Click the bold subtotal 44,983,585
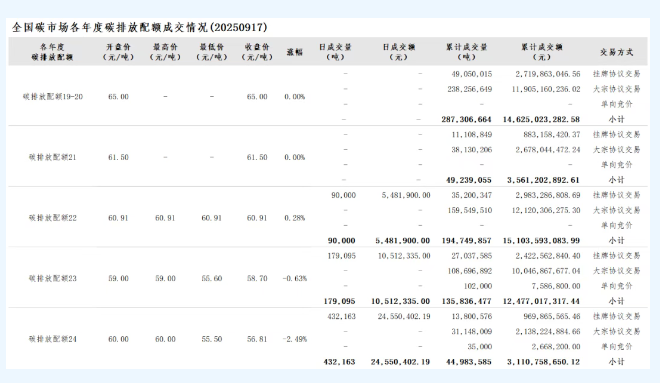This screenshot has height=383, width=660. [468, 362]
